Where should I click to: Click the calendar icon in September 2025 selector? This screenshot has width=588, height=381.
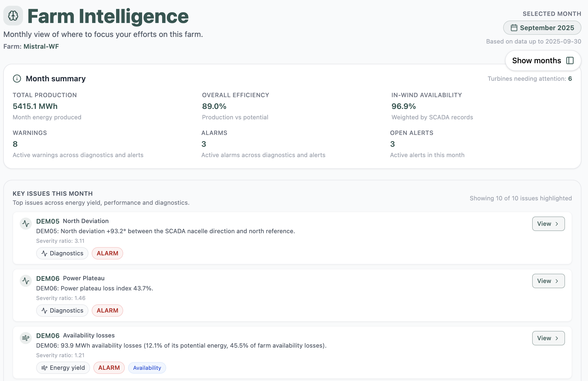pyautogui.click(x=514, y=28)
